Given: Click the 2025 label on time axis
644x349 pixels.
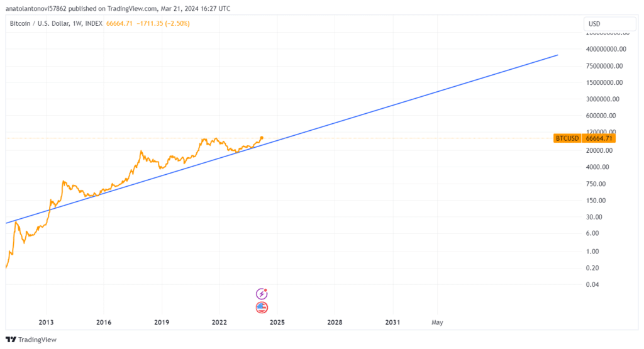Looking at the screenshot, I should [x=277, y=323].
